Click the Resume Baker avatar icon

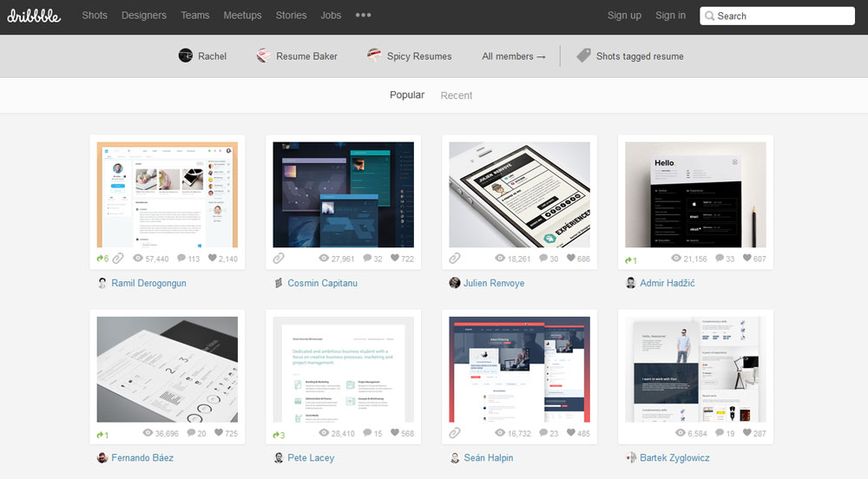click(264, 56)
